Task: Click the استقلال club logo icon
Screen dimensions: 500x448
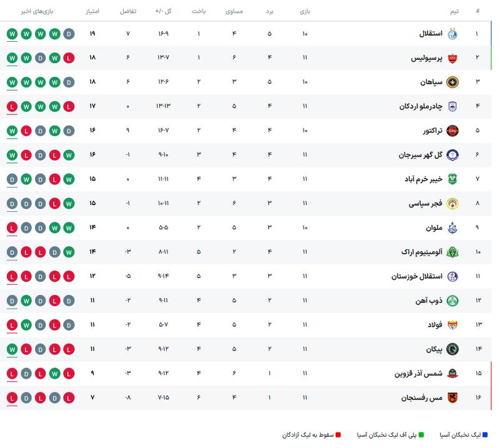Action: click(x=453, y=34)
